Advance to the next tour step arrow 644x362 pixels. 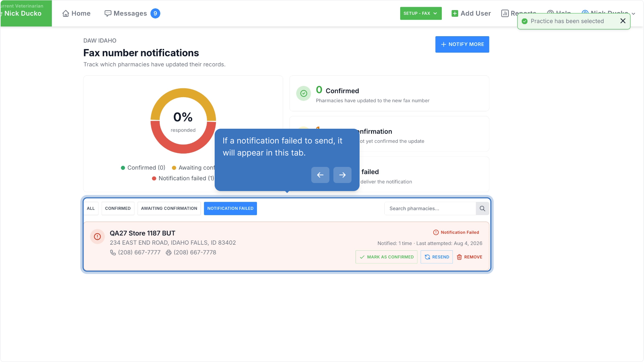click(x=342, y=175)
